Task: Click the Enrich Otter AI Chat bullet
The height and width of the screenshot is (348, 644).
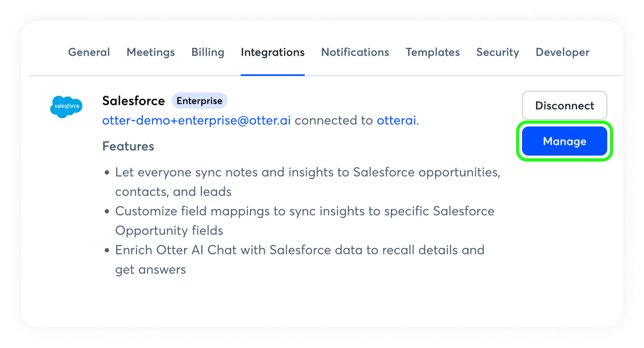Action: (300, 250)
